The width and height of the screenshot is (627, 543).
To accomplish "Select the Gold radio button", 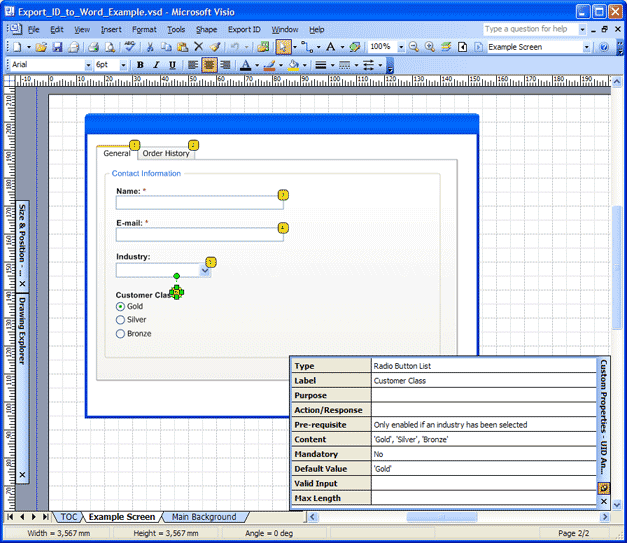I will [x=120, y=307].
